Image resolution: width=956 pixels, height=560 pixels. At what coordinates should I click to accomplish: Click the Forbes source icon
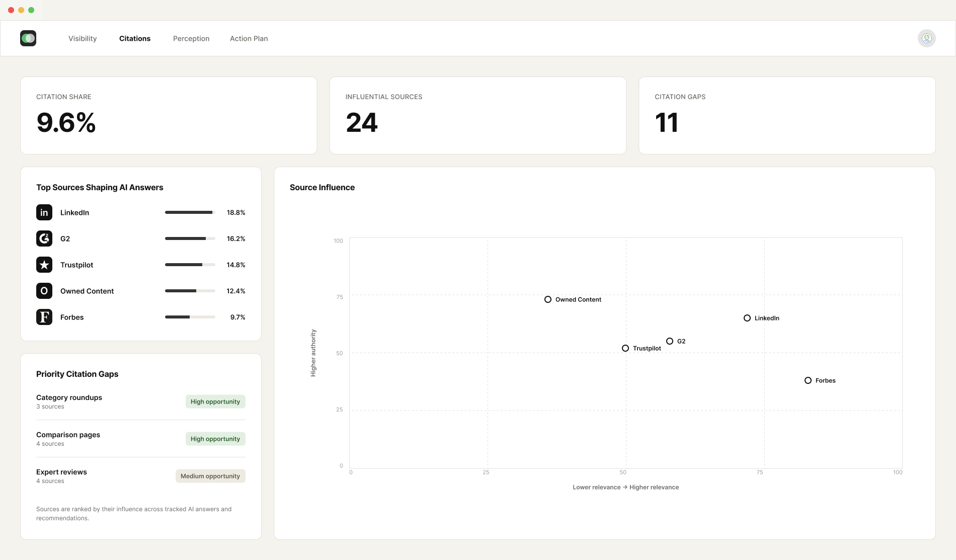pyautogui.click(x=44, y=317)
